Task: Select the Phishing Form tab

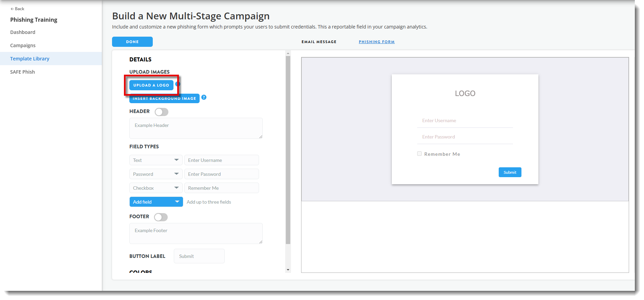Action: tap(376, 42)
